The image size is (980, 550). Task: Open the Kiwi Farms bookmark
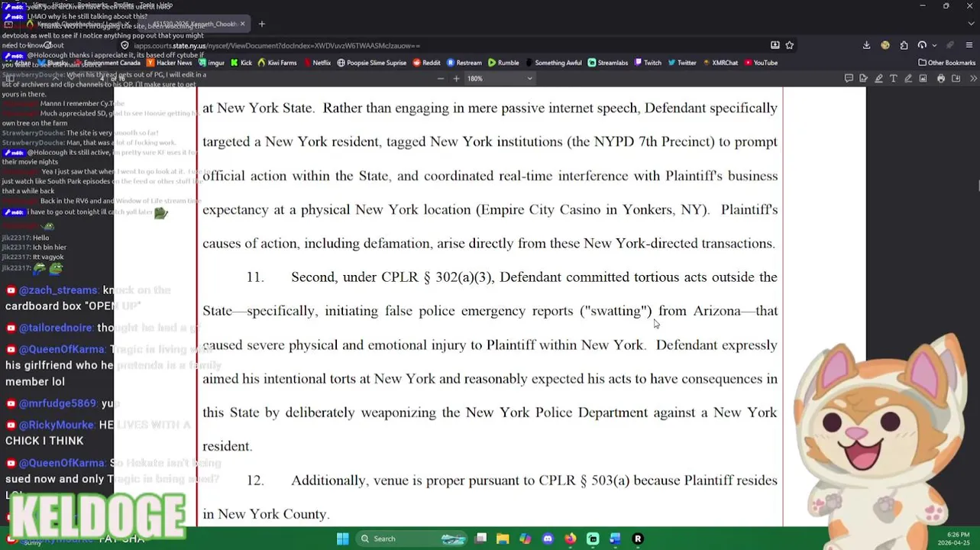click(x=277, y=63)
